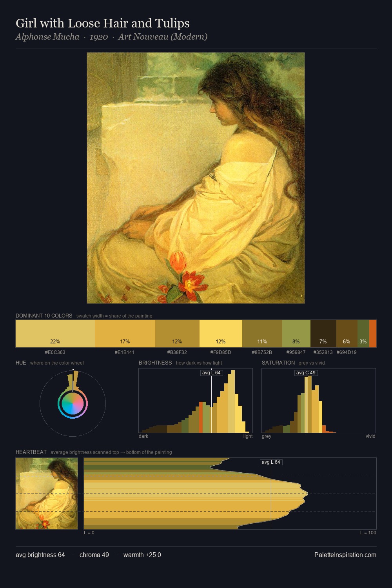Click the title 'Girl with Loose Hair and Tulips'
392x588 pixels.
(x=103, y=24)
